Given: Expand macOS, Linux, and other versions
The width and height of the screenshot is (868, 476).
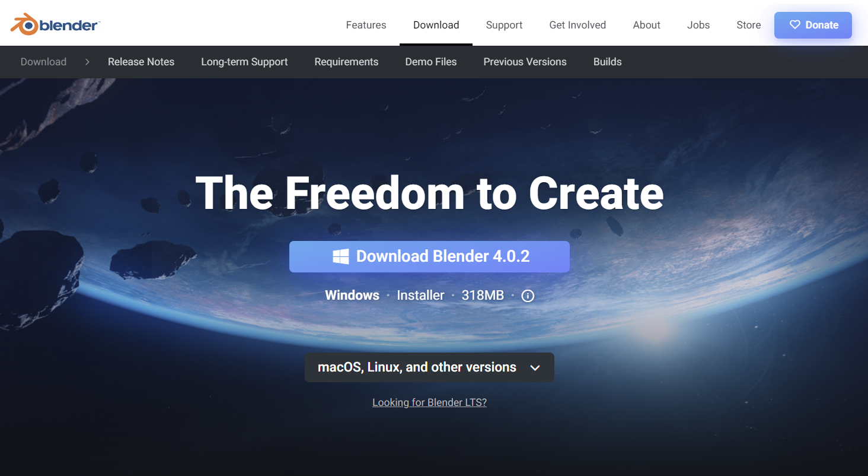Looking at the screenshot, I should click(429, 367).
